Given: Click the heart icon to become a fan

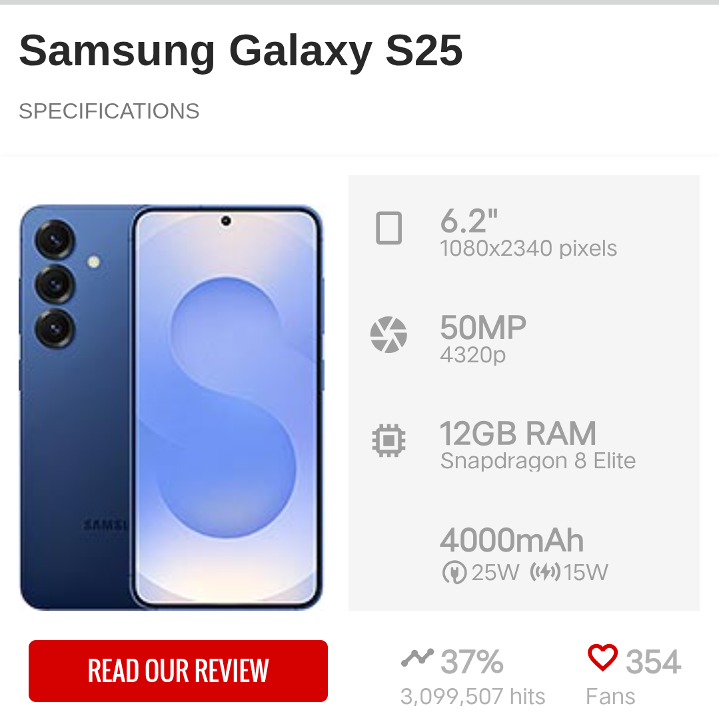Looking at the screenshot, I should (602, 657).
